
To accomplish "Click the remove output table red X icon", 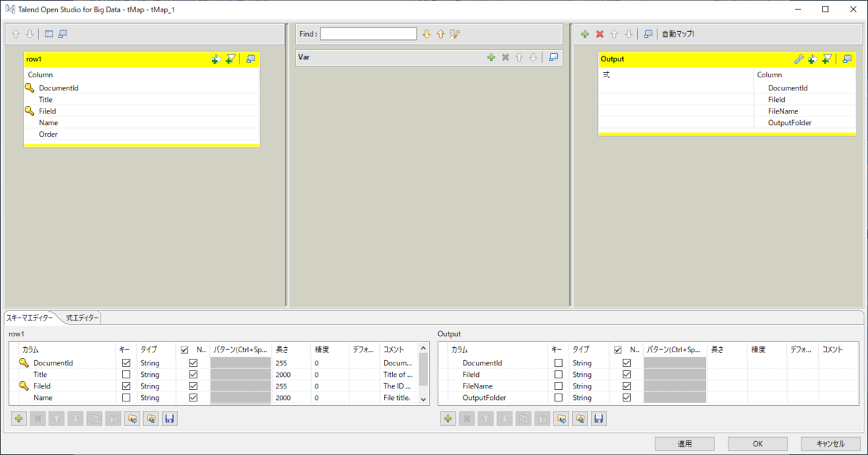I will [600, 34].
